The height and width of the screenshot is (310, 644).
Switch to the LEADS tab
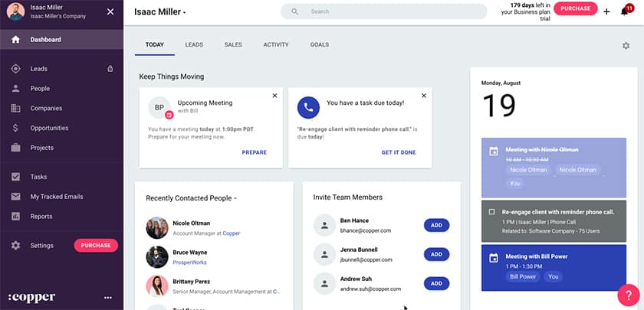point(194,44)
